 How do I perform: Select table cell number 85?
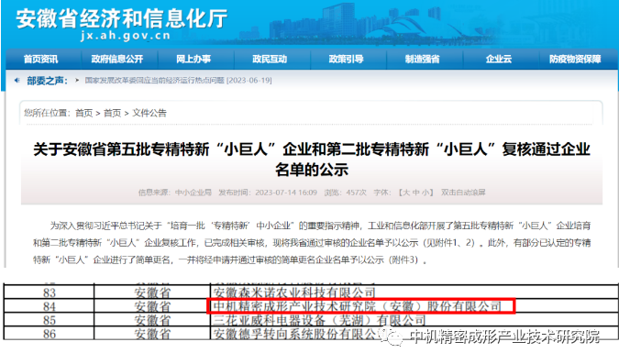click(49, 320)
